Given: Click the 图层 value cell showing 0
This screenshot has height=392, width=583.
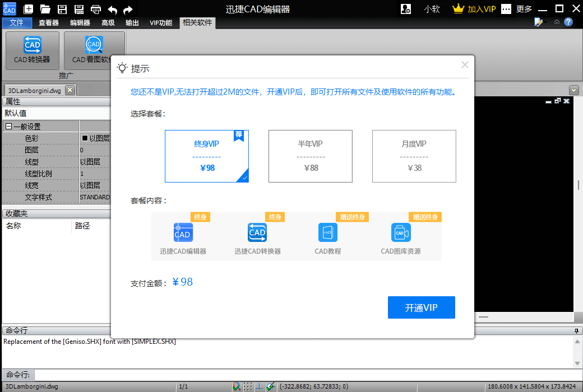Looking at the screenshot, I should coord(95,150).
